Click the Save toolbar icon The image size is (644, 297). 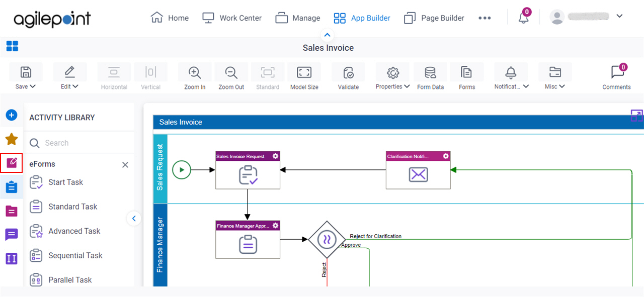[26, 72]
